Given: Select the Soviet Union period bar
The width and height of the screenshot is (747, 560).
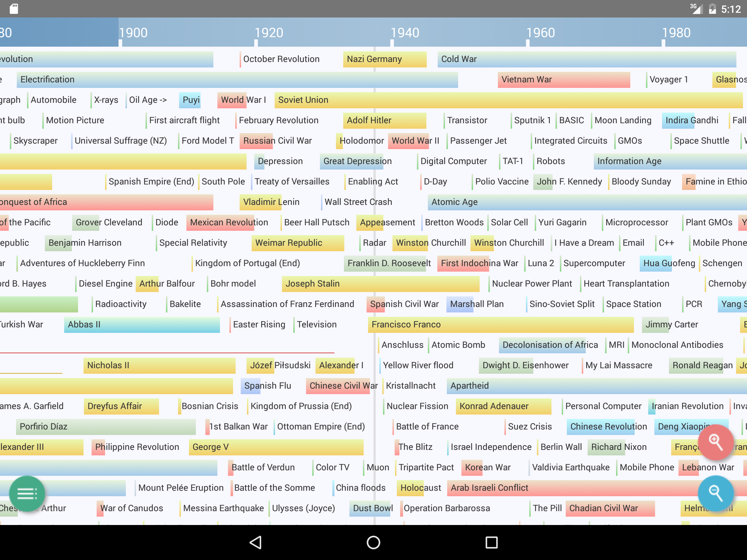Looking at the screenshot, I should point(509,100).
